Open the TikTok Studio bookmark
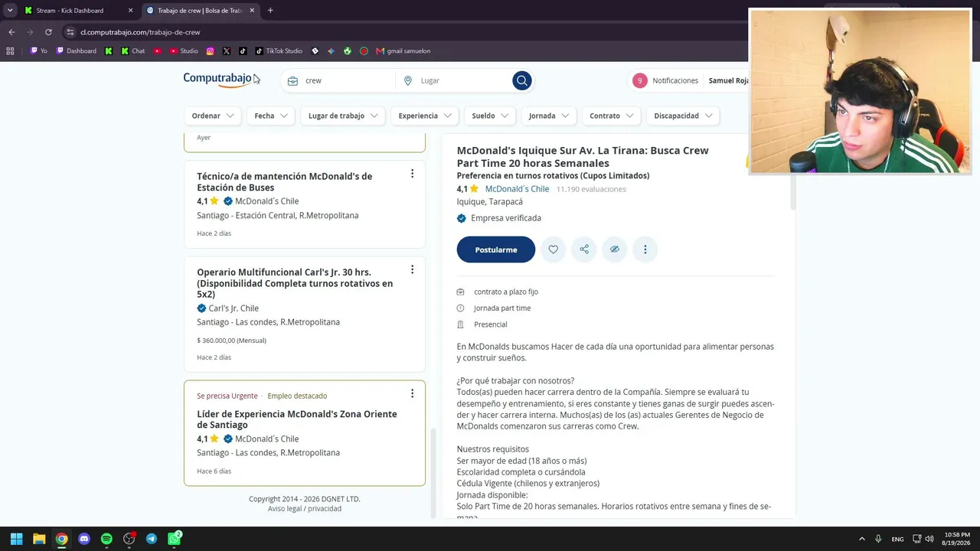 point(279,51)
